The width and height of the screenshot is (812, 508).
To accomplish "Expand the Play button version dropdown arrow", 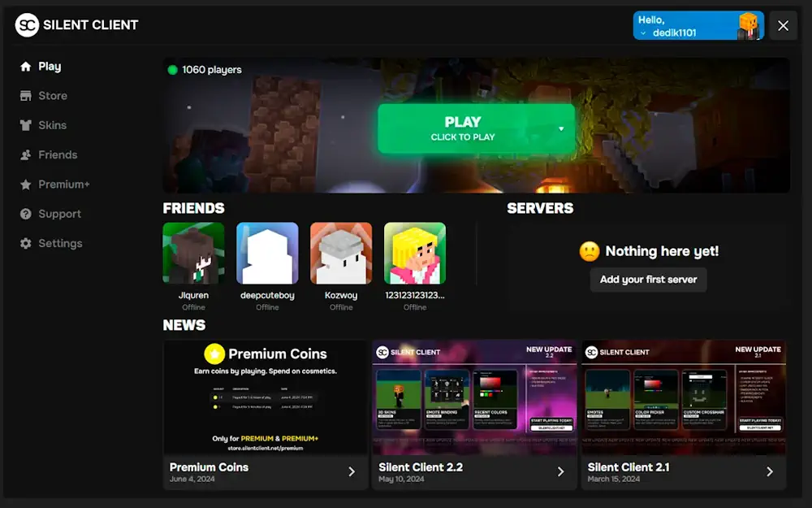I will pos(560,128).
